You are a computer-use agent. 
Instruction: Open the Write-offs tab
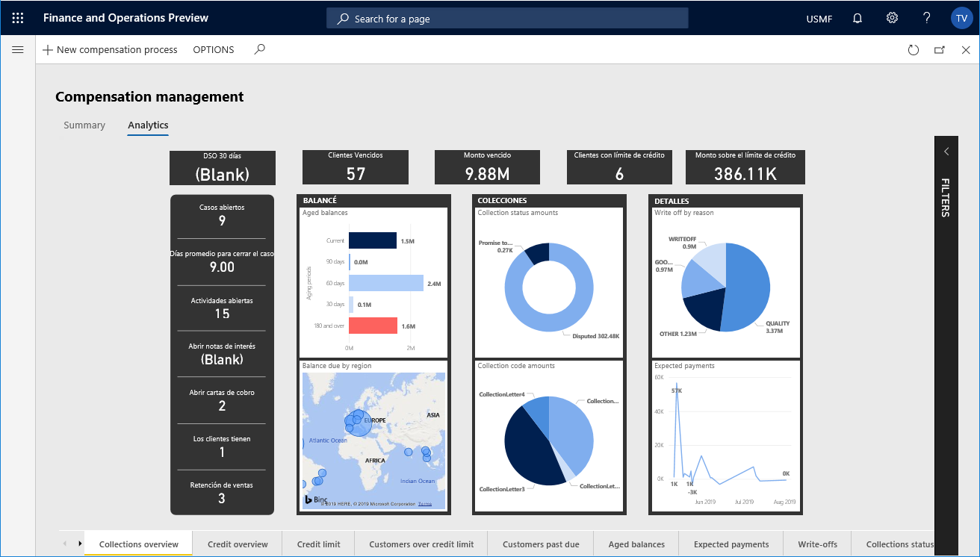point(817,544)
